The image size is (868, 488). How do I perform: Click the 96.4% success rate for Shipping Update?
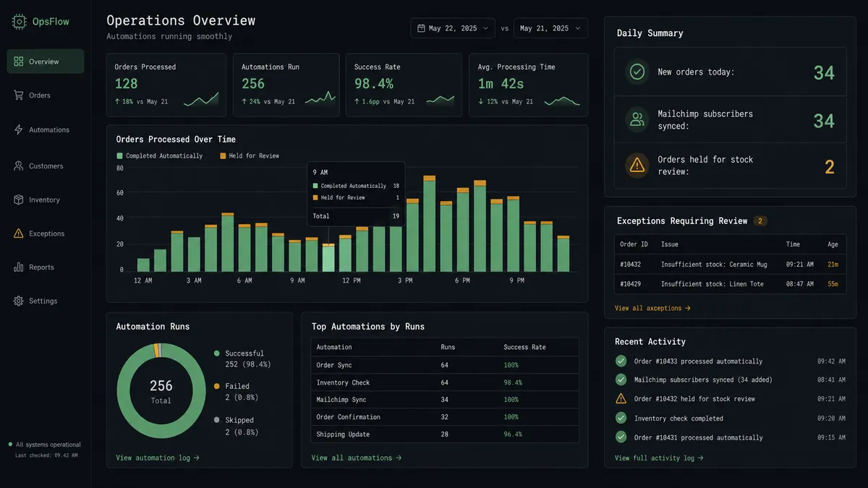pyautogui.click(x=513, y=435)
